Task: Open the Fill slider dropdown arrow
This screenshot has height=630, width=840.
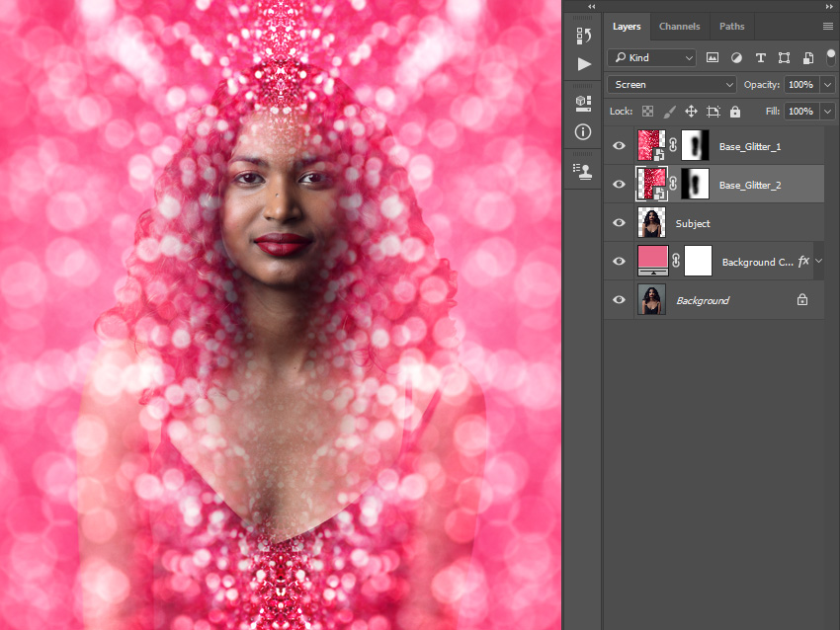Action: coord(828,112)
